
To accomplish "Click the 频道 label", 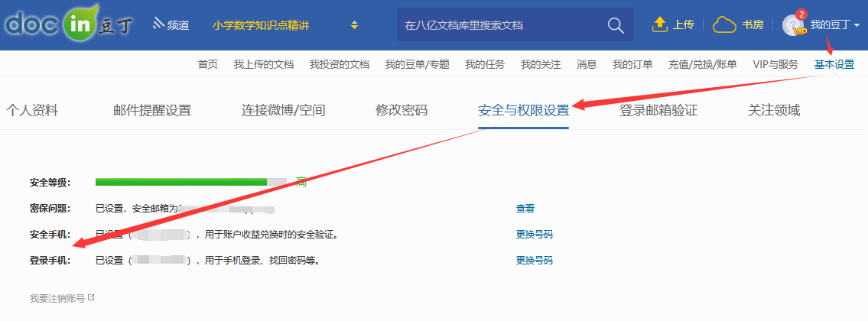I will [x=178, y=25].
